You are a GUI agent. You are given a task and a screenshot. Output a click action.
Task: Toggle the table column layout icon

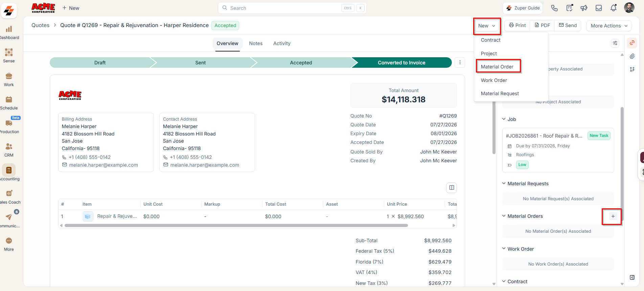click(452, 188)
